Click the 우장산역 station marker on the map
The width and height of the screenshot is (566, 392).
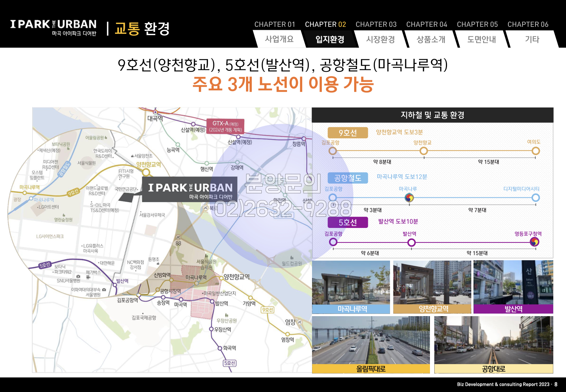211,329
